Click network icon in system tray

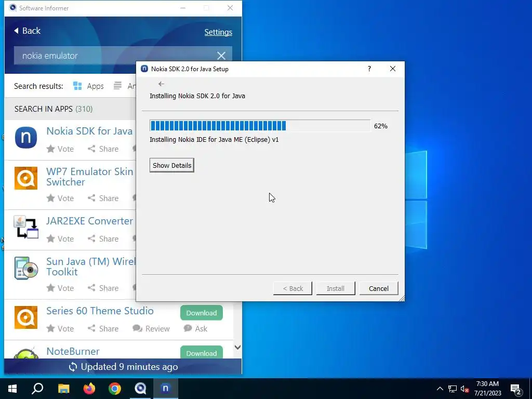click(453, 389)
